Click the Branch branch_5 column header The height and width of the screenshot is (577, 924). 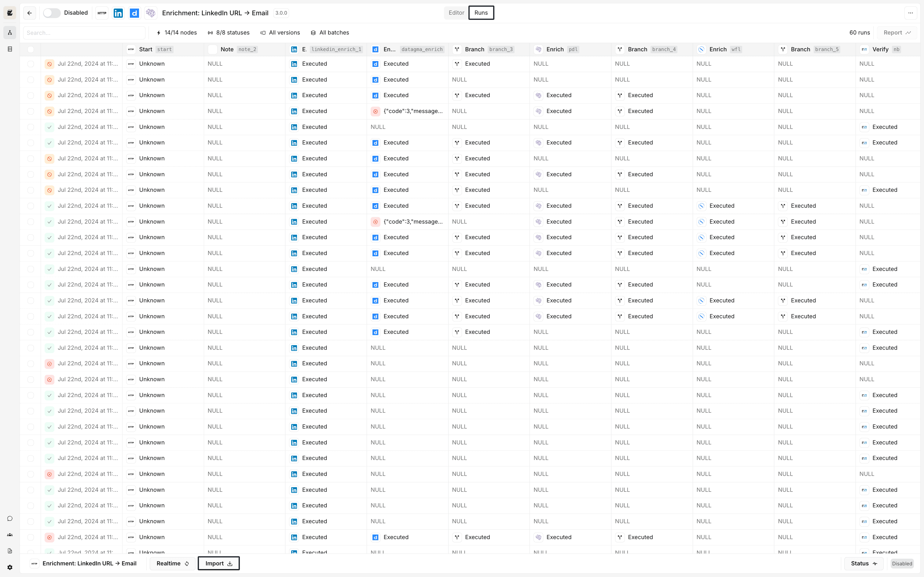coord(815,49)
